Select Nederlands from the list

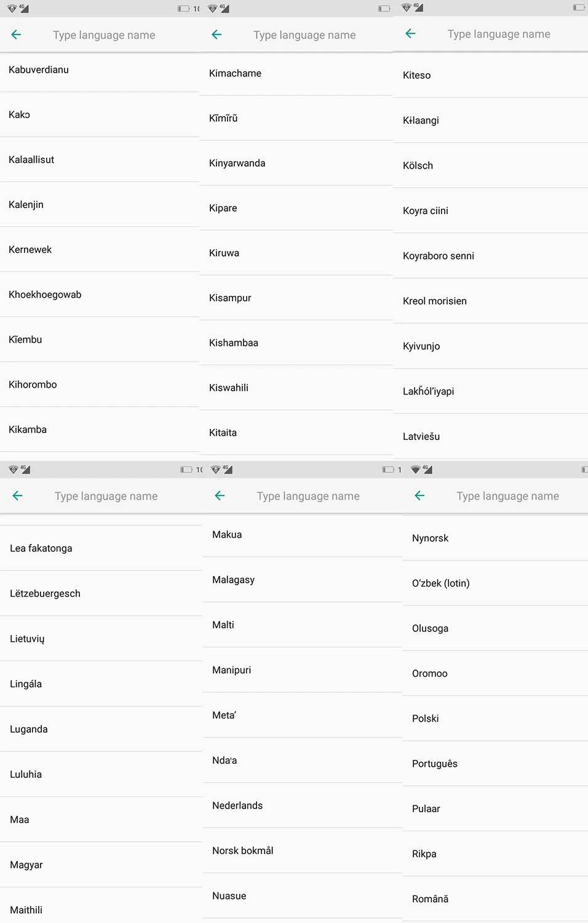303,805
